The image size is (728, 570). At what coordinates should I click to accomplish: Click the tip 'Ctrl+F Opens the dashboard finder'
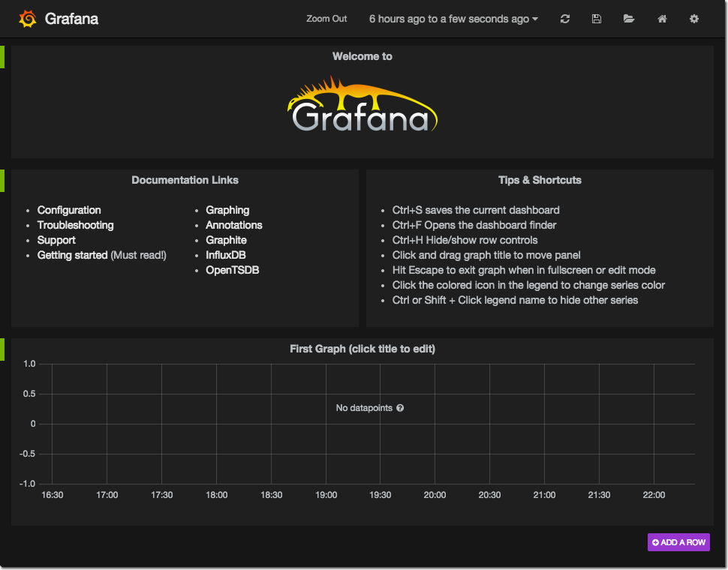click(x=474, y=225)
